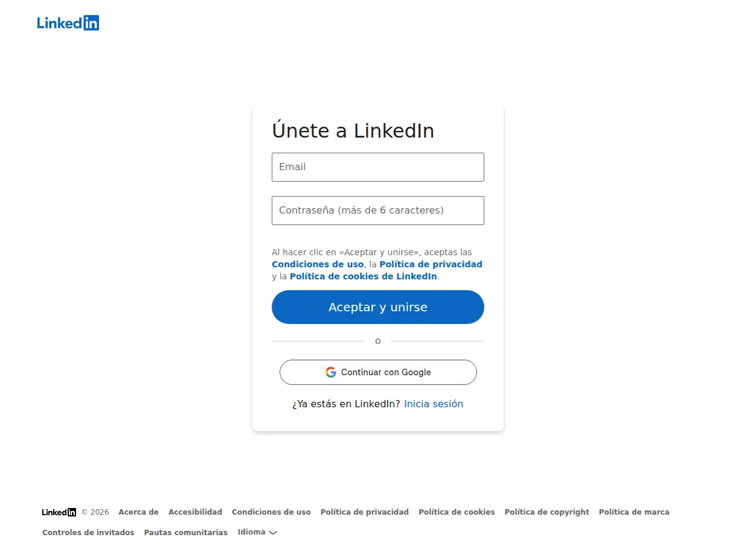756x543 pixels.
Task: Open Pautas comunitarias footer link
Action: pos(186,533)
